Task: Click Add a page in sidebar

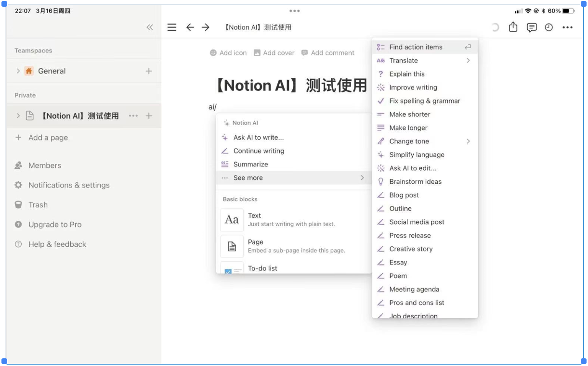Action: [41, 138]
